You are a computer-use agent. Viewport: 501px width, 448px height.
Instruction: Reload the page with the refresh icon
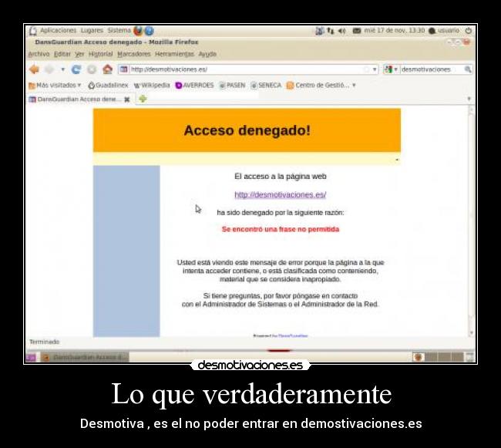(76, 69)
